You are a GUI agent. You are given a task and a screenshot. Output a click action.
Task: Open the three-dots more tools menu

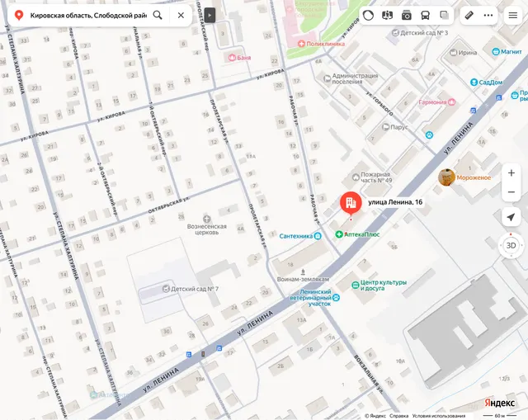(488, 15)
